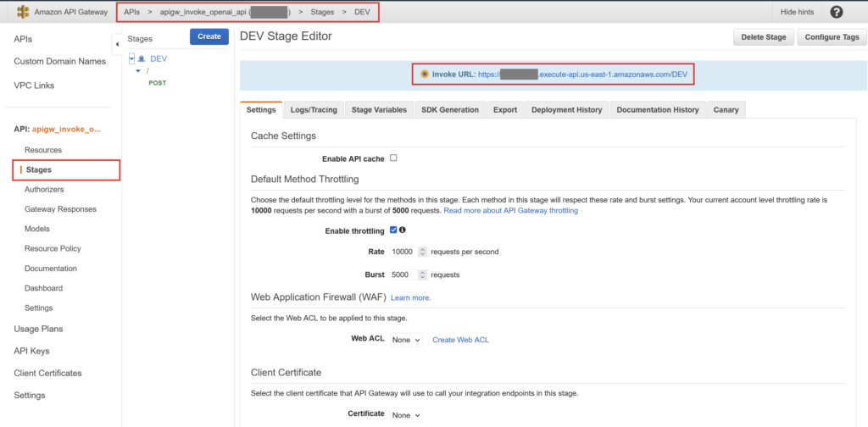Click Stages in the breadcrumb
Image resolution: width=868 pixels, height=427 pixels.
click(322, 12)
